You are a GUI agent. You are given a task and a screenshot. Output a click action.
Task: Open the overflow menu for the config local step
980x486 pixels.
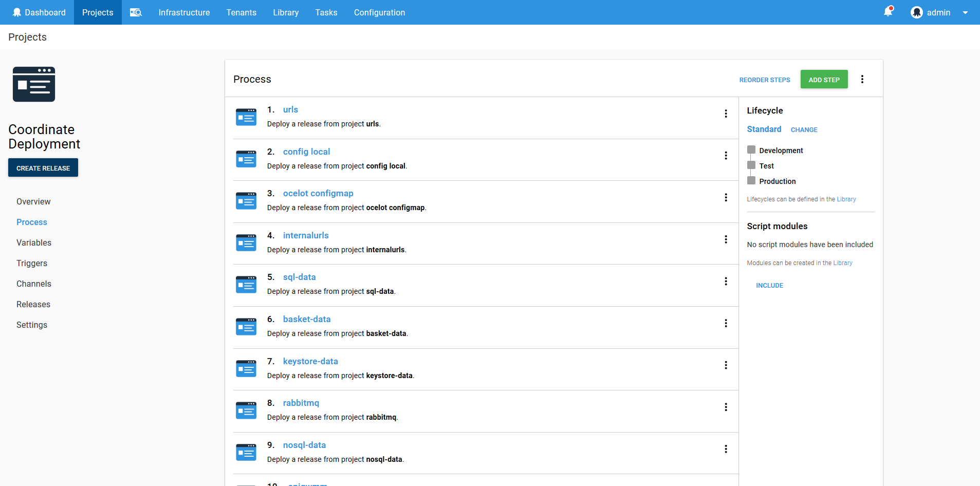[x=726, y=155]
